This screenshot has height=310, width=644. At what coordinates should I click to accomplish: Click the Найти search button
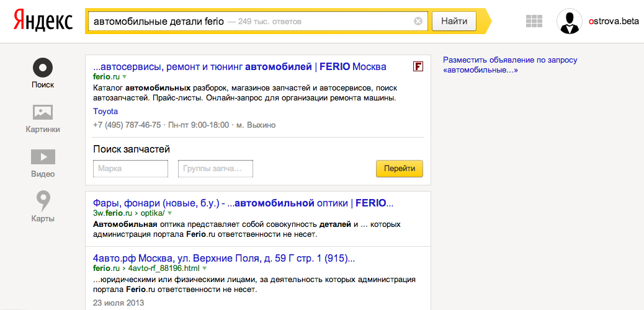pos(454,21)
